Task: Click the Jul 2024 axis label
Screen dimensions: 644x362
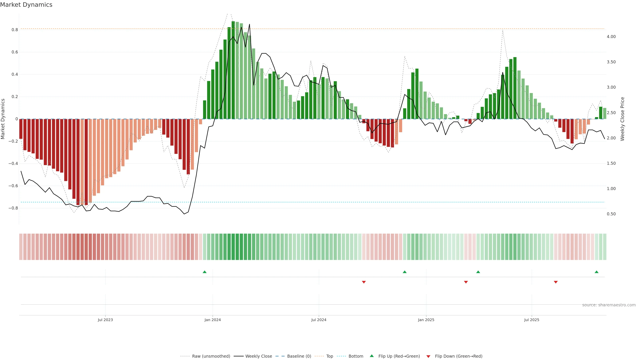Action: pos(319,320)
